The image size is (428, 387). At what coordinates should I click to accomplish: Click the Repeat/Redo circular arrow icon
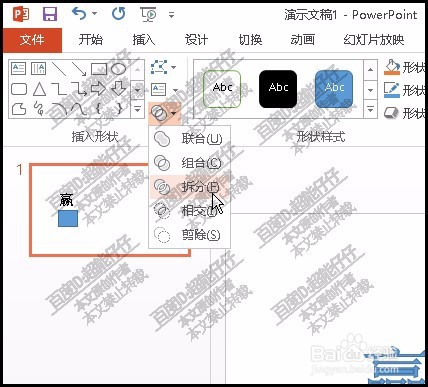click(x=118, y=14)
